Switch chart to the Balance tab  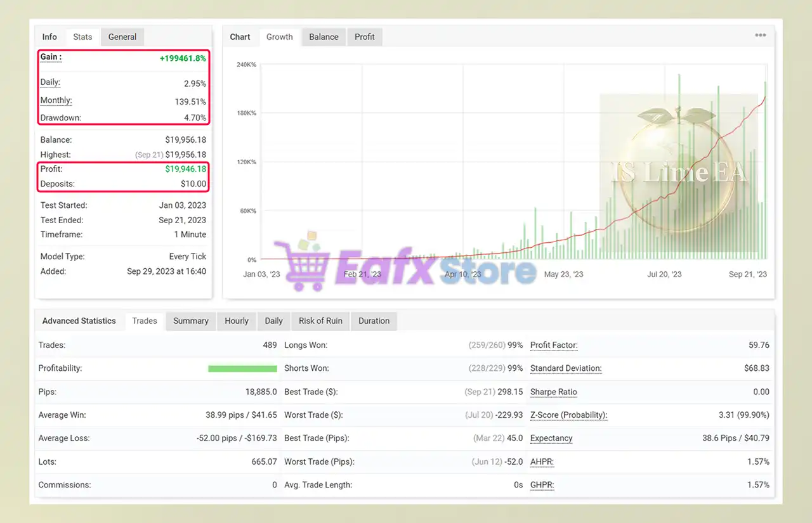(x=324, y=37)
